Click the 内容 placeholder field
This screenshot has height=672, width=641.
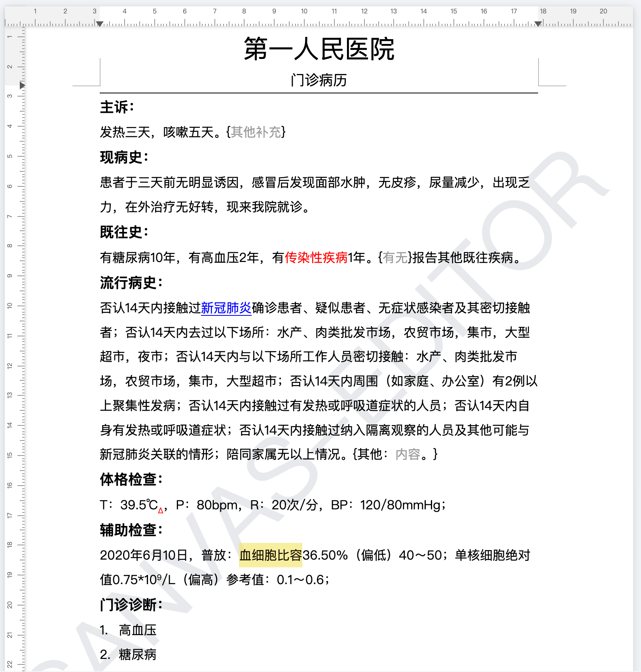[x=408, y=454]
